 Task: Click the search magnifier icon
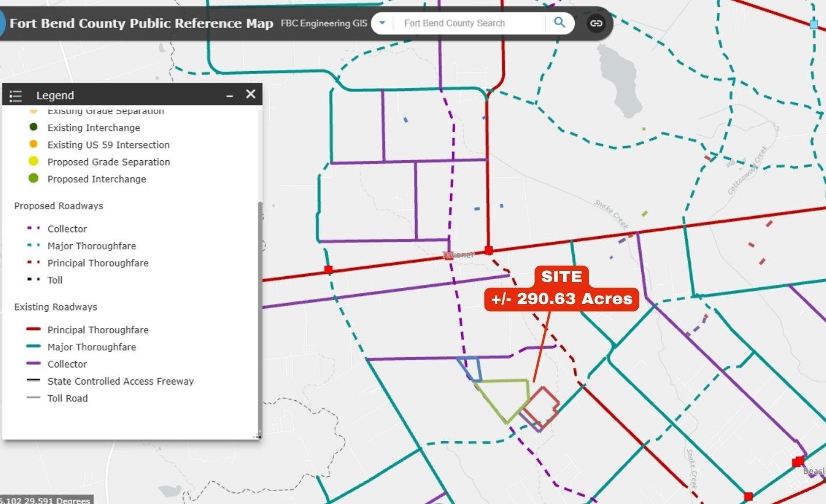point(560,23)
